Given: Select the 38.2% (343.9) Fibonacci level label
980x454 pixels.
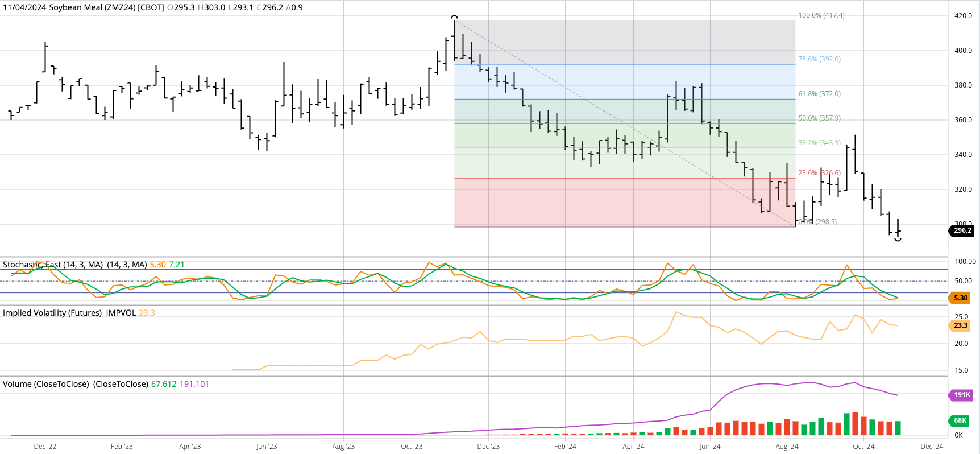Looking at the screenshot, I should pos(819,143).
